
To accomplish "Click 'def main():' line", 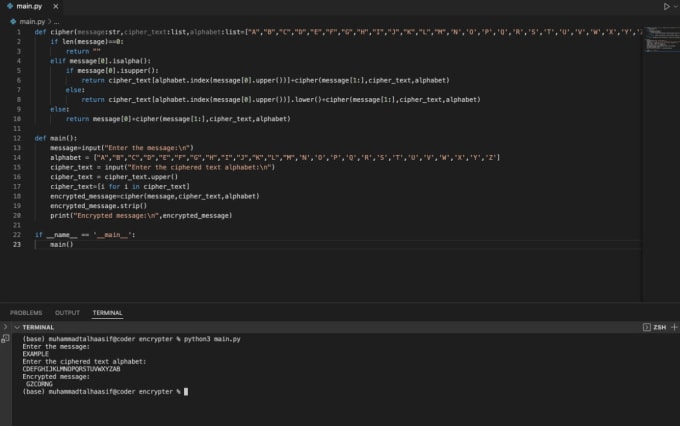I will [x=56, y=138].
